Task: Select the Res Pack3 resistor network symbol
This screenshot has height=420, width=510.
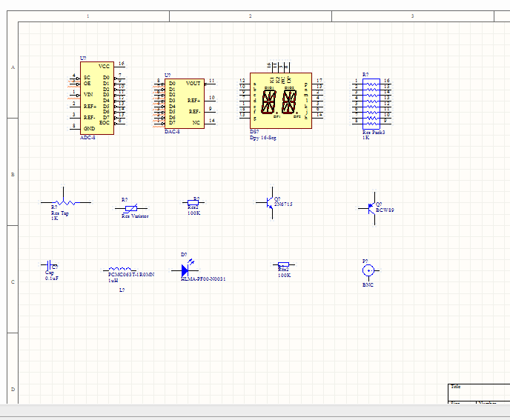Action: click(371, 104)
